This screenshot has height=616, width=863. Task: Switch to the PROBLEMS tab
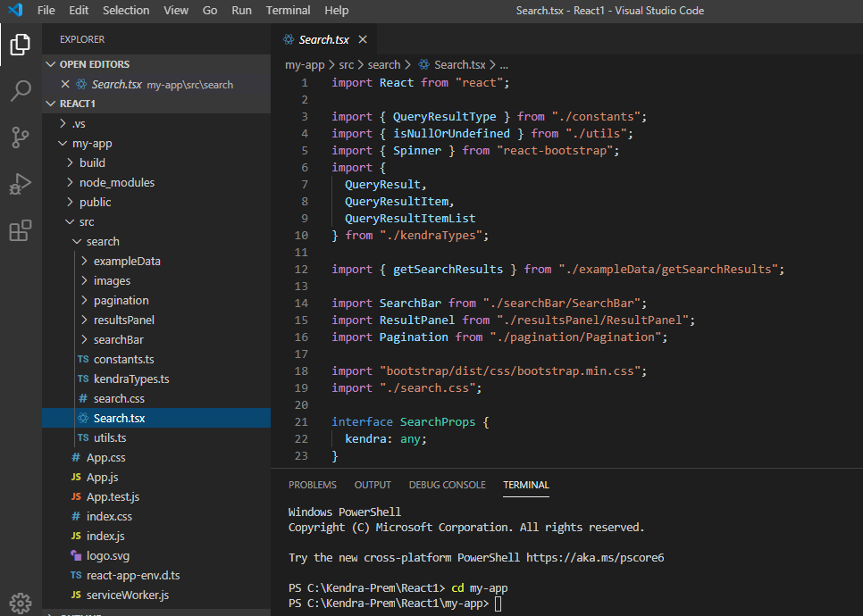click(312, 485)
